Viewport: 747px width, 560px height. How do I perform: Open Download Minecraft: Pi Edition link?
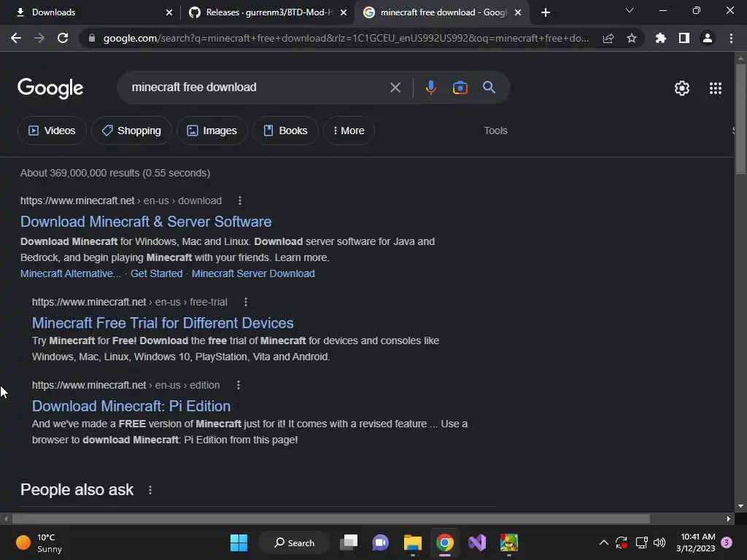131,405
